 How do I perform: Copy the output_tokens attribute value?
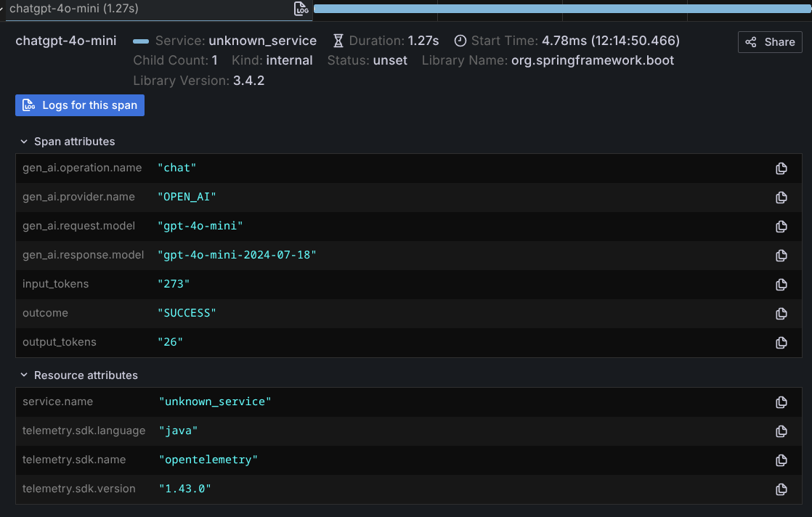click(781, 343)
